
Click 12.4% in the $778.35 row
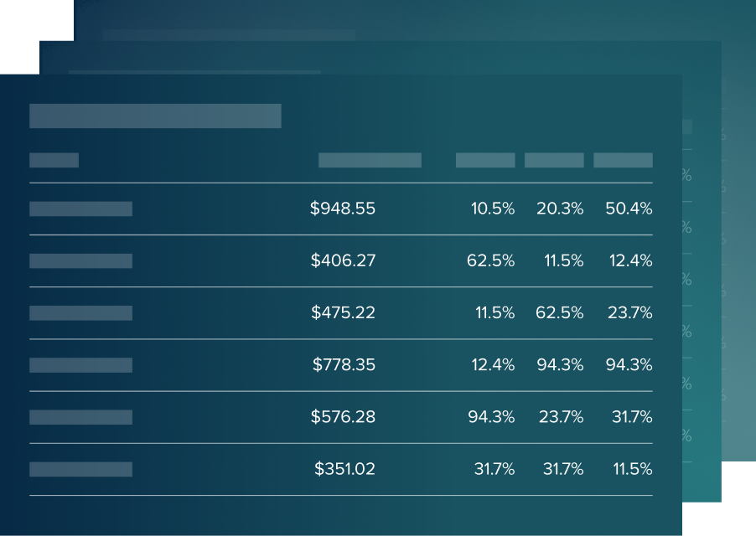[x=492, y=364]
